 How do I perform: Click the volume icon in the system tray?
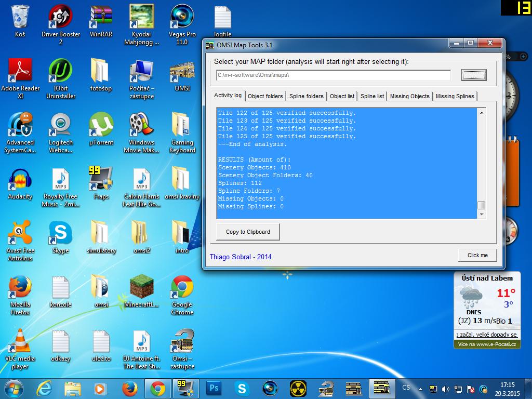[446, 389]
